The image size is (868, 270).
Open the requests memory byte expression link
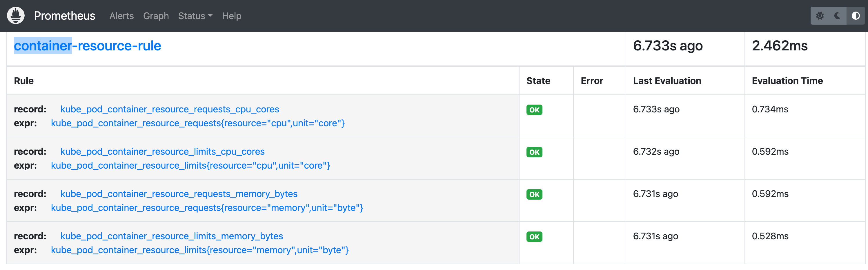207,208
